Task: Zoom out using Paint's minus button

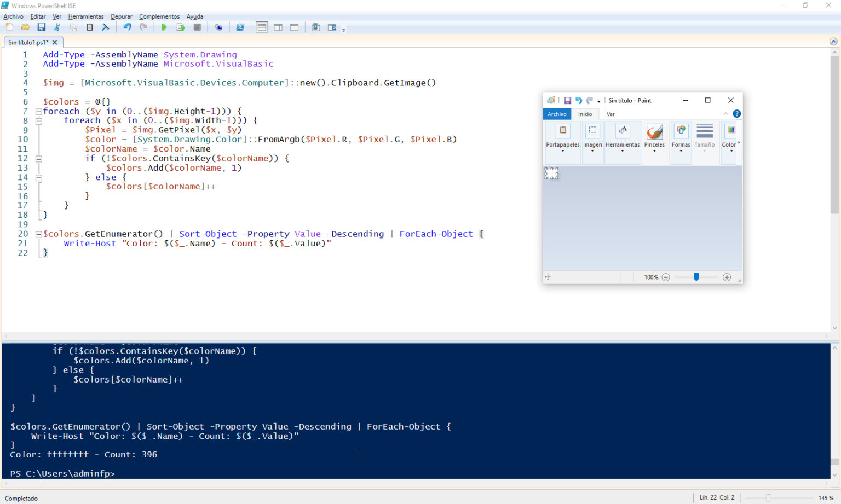Action: click(x=666, y=277)
